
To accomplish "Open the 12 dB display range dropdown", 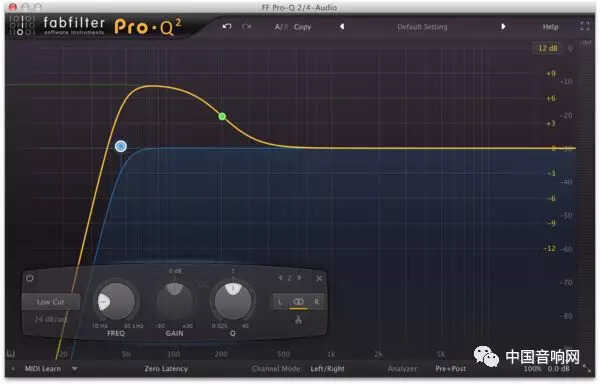I will click(x=548, y=48).
